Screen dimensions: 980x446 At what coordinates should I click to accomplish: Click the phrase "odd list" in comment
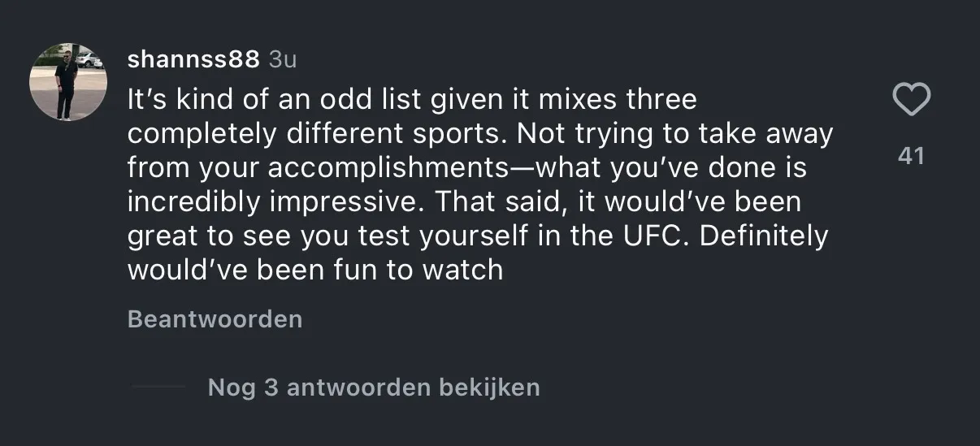366,101
